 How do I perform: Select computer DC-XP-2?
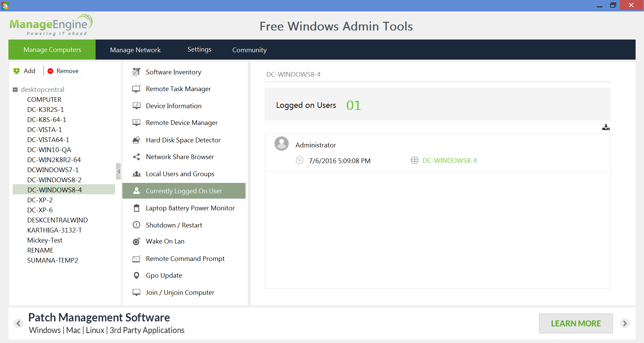point(40,200)
